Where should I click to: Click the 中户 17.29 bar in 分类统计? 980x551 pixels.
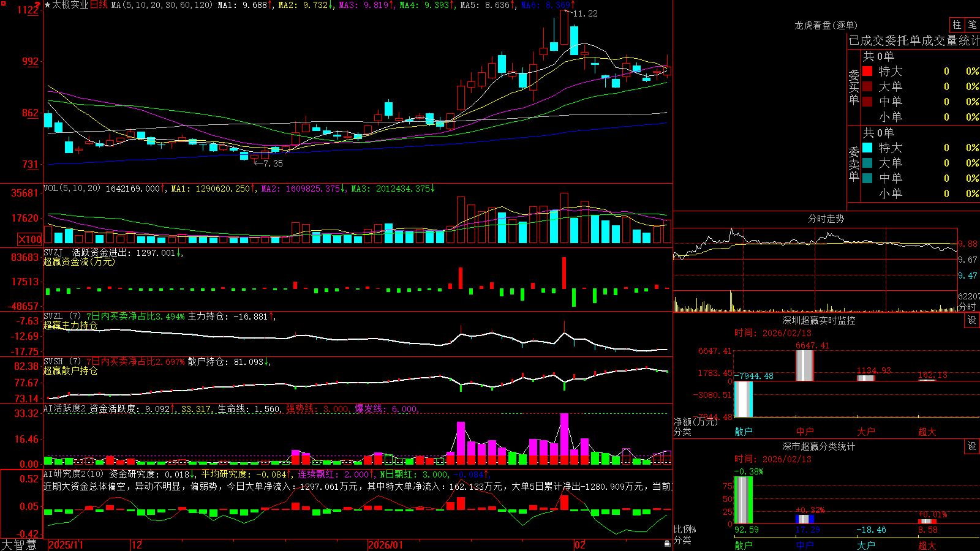point(805,519)
